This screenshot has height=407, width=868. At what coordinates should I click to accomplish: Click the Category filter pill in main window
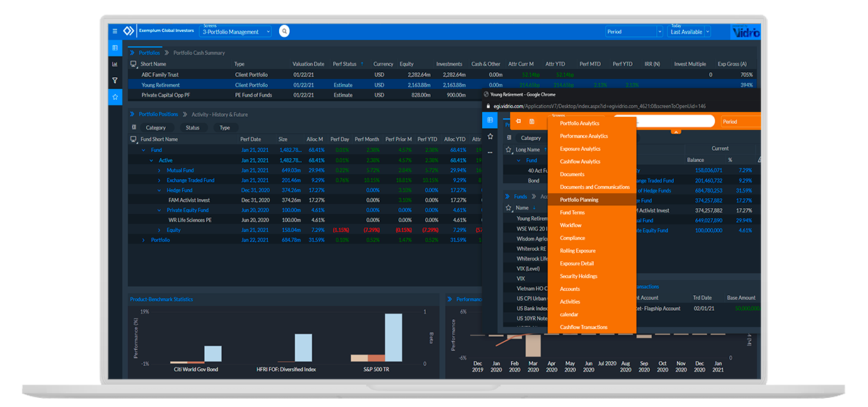tap(156, 127)
